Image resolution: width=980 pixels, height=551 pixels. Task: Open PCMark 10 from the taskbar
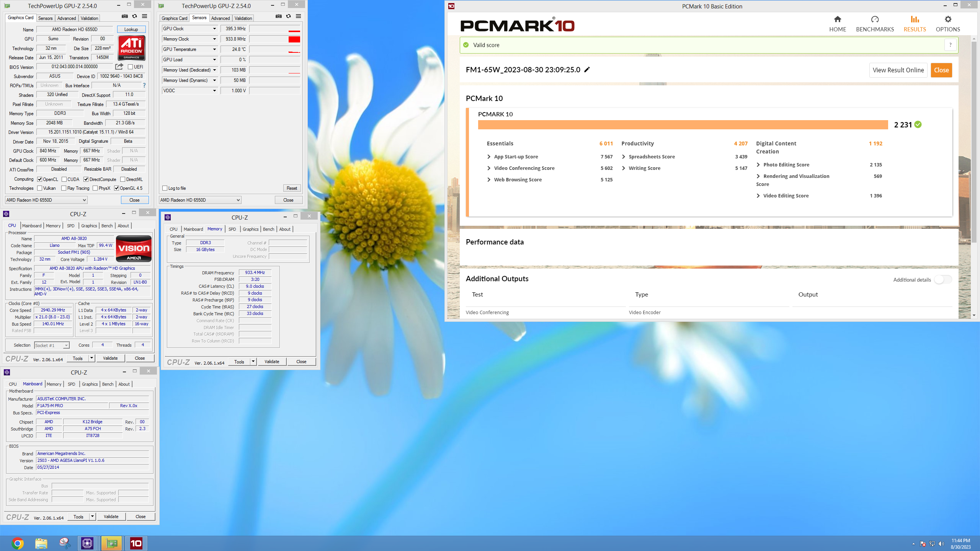point(136,543)
